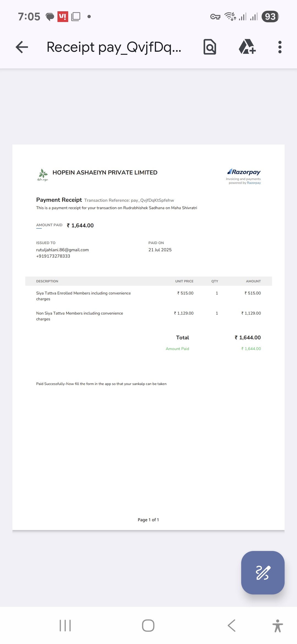Open the accessibility shortcut icon
Viewport: 297px width, 644px height.
(x=278, y=626)
